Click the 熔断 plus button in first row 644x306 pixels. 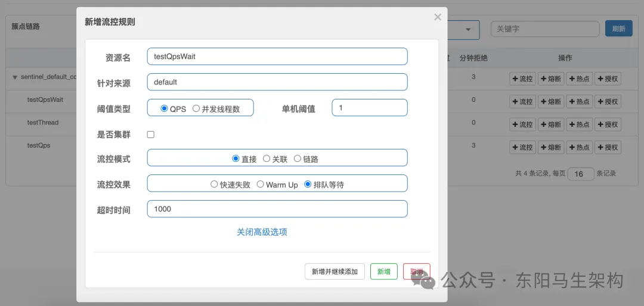pyautogui.click(x=551, y=79)
